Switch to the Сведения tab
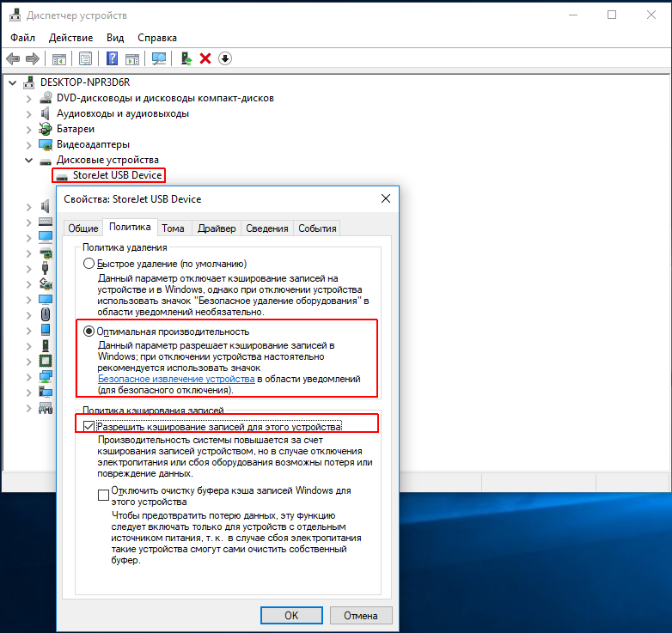The height and width of the screenshot is (633, 672). (267, 228)
